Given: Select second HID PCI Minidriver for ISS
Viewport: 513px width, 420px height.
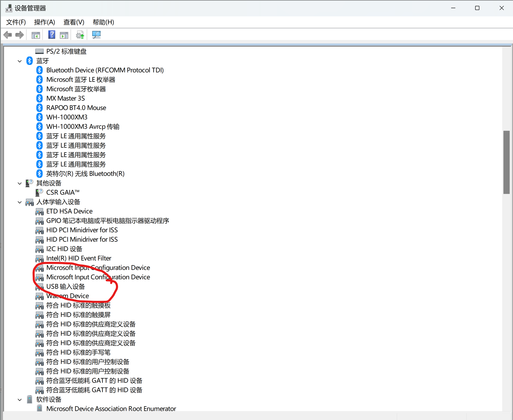Looking at the screenshot, I should [x=82, y=239].
